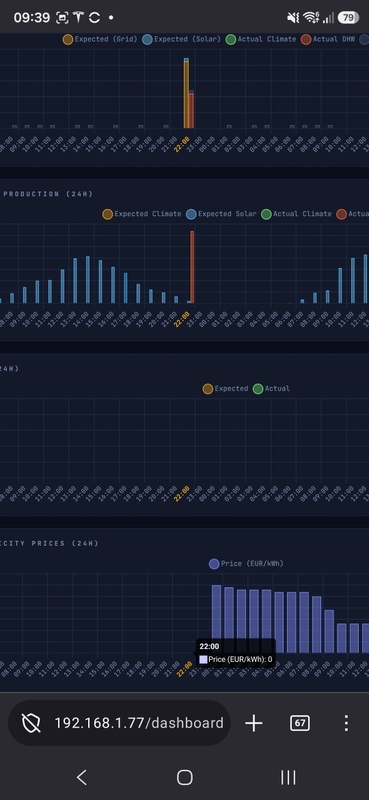Hide Actual Climate series in top chart legend
This screenshot has height=800, width=369.
(x=260, y=39)
